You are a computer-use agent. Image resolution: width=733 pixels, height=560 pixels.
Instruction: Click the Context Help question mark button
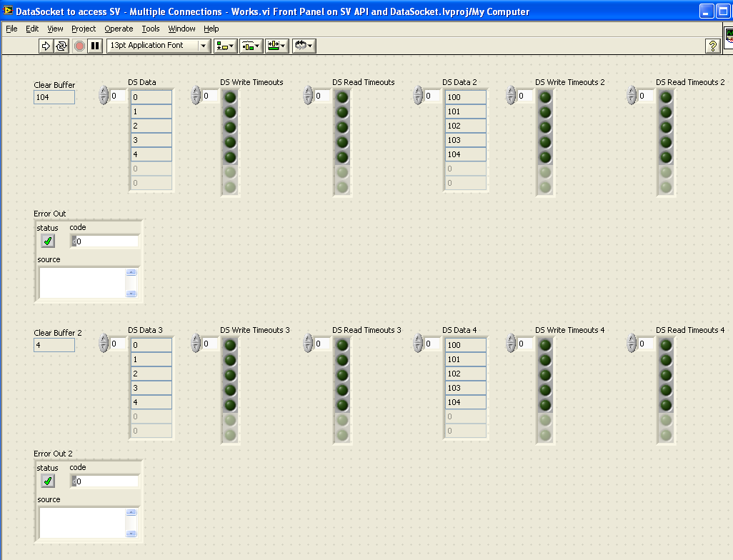pos(712,46)
